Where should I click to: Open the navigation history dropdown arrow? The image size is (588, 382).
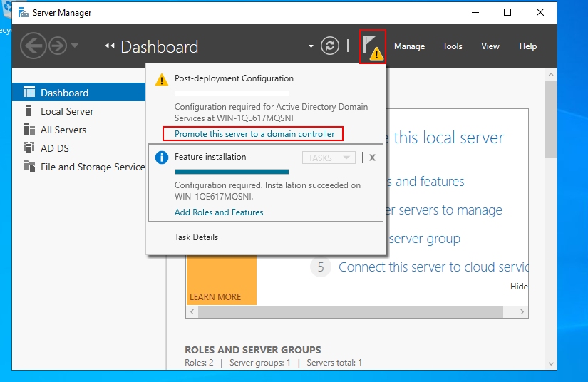75,46
